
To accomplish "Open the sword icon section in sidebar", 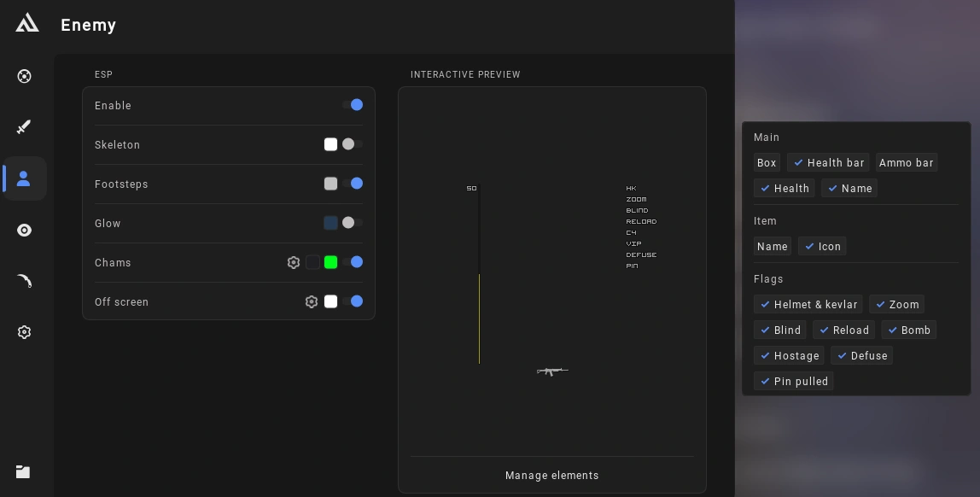I will (x=24, y=127).
